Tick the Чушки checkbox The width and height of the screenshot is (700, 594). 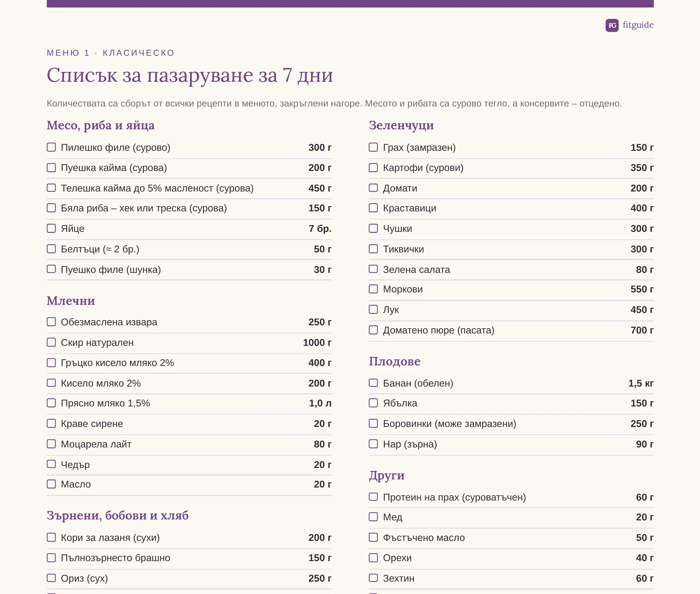tap(373, 228)
